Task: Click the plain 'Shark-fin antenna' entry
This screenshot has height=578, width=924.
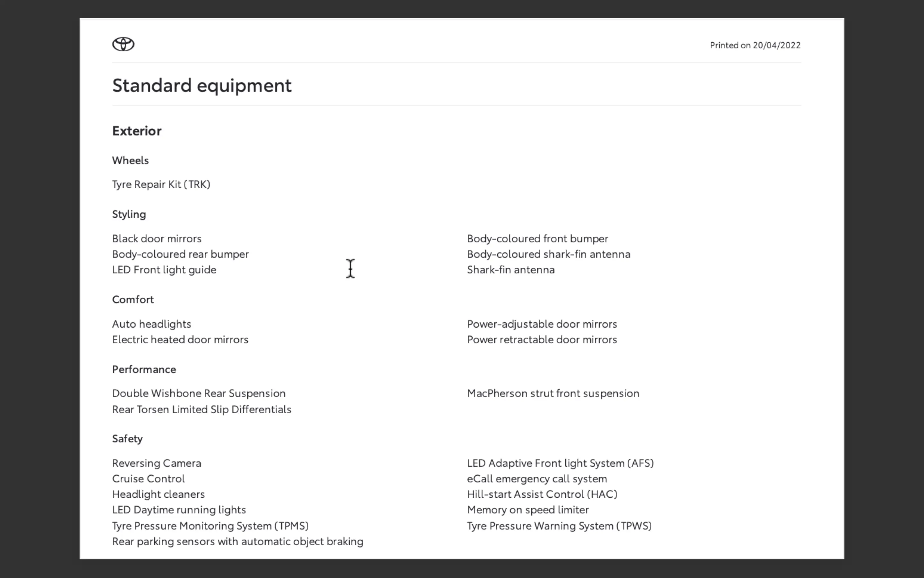Action: pos(511,270)
